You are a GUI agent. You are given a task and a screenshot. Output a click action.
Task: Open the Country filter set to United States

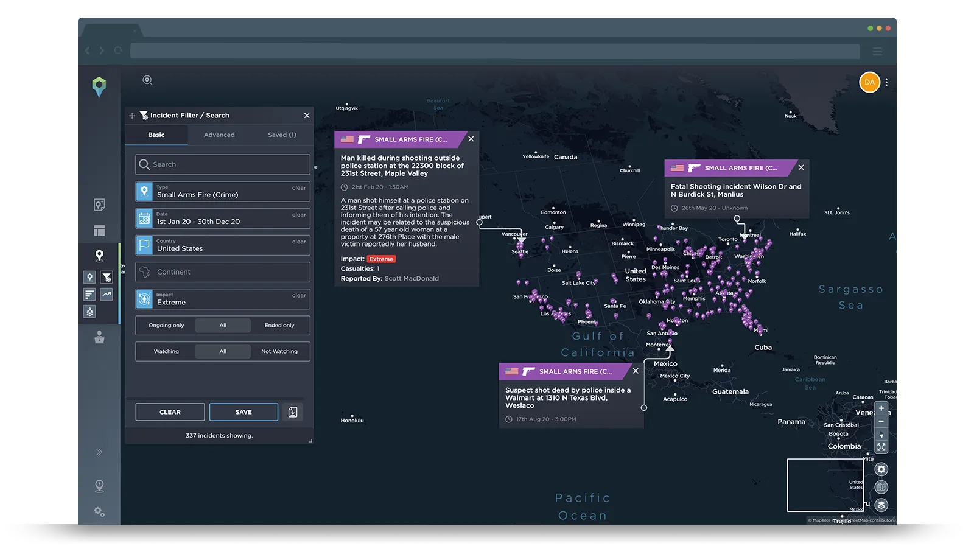[223, 245]
